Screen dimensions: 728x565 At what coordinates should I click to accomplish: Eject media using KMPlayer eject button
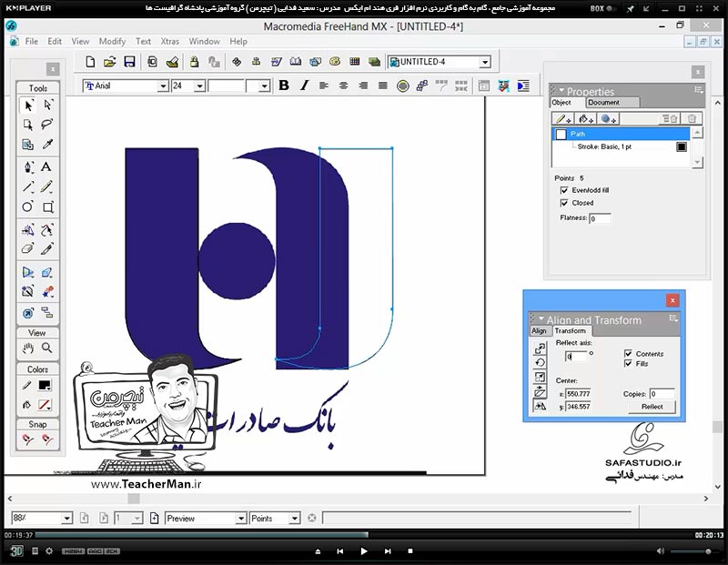[318, 551]
